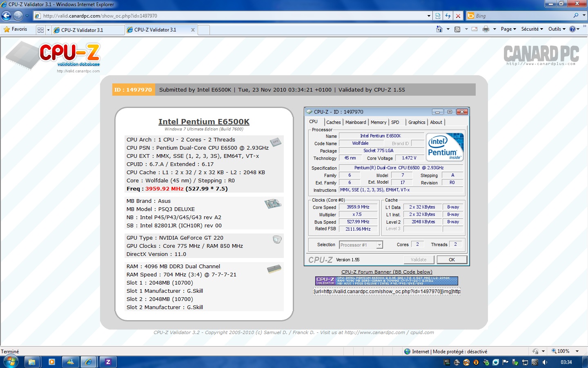The width and height of the screenshot is (588, 368).
Task: Click the Canard PC logo
Action: [x=541, y=55]
